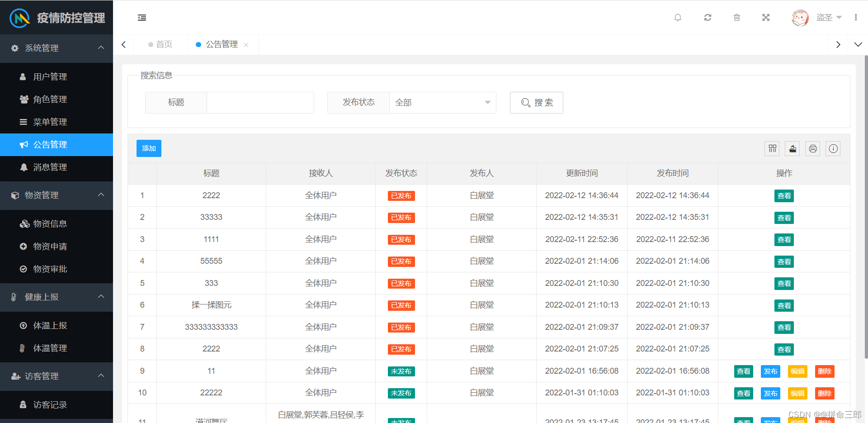Click the 添加 button
This screenshot has height=423, width=868.
coord(149,148)
